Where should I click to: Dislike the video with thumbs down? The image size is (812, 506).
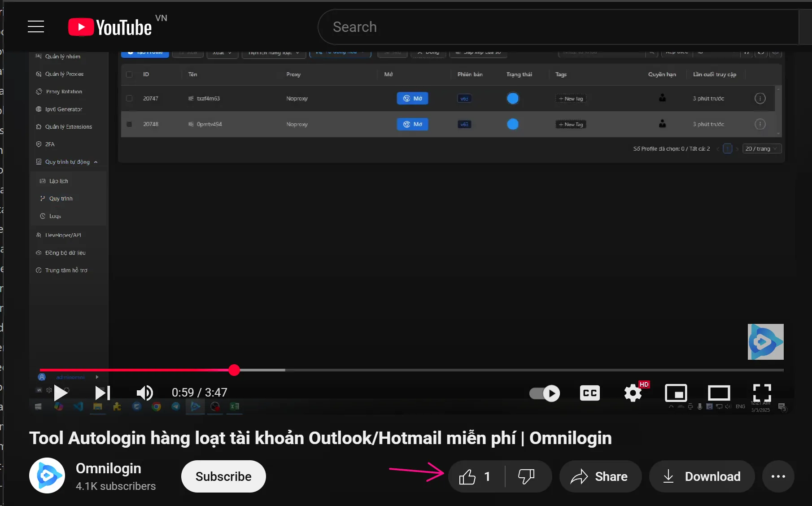[527, 476]
